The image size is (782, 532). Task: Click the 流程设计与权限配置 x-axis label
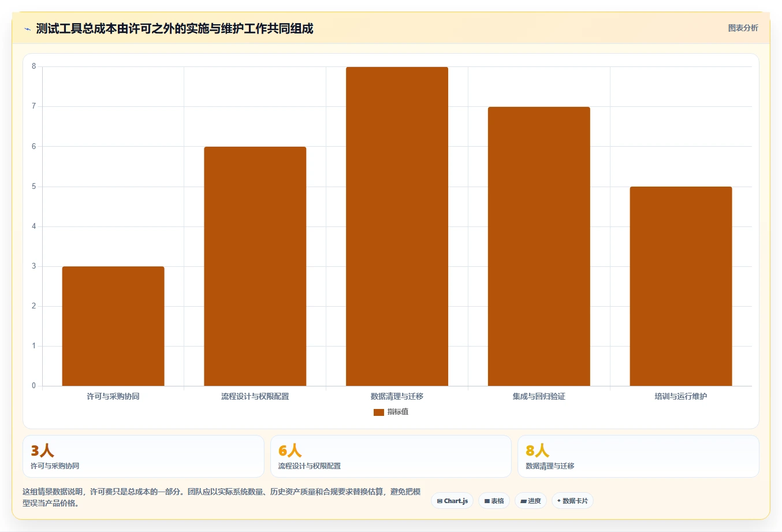tap(255, 396)
